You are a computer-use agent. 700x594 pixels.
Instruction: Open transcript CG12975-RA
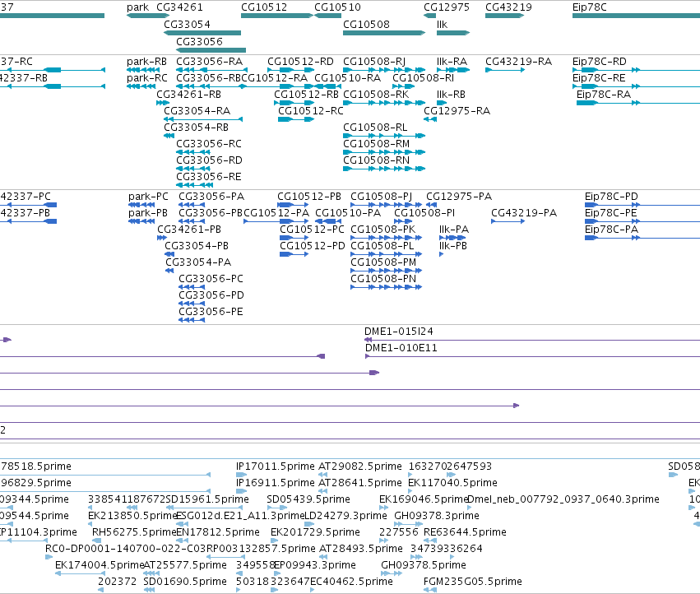coord(457,111)
